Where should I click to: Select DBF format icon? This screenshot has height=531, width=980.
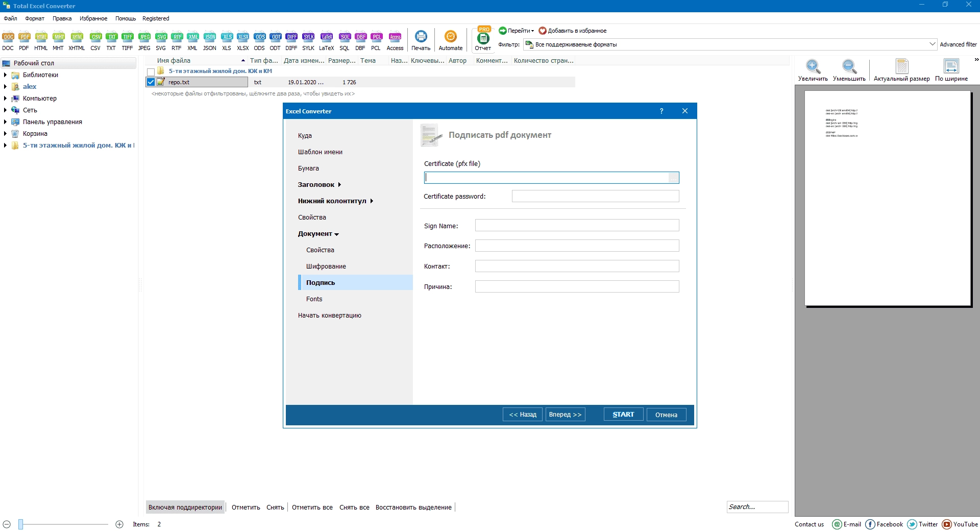(360, 41)
